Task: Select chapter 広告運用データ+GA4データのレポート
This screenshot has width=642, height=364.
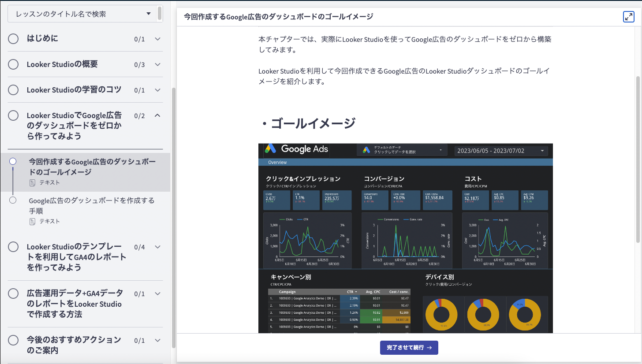Action: click(x=75, y=304)
